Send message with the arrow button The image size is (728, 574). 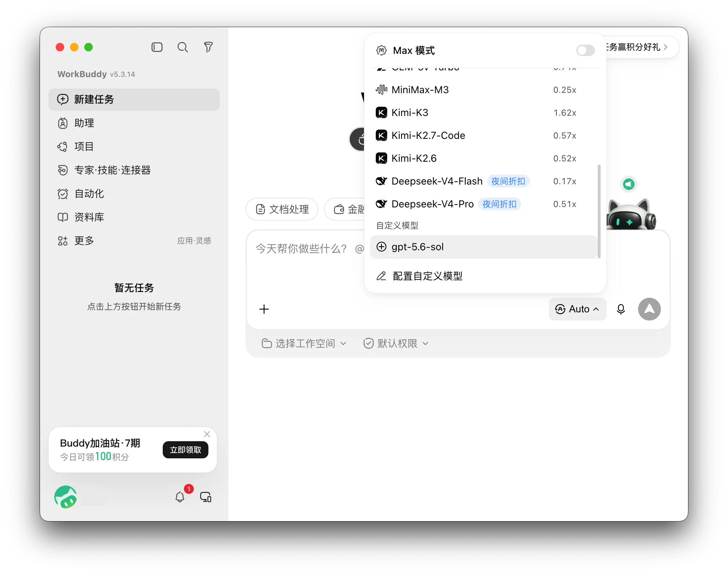[649, 309]
